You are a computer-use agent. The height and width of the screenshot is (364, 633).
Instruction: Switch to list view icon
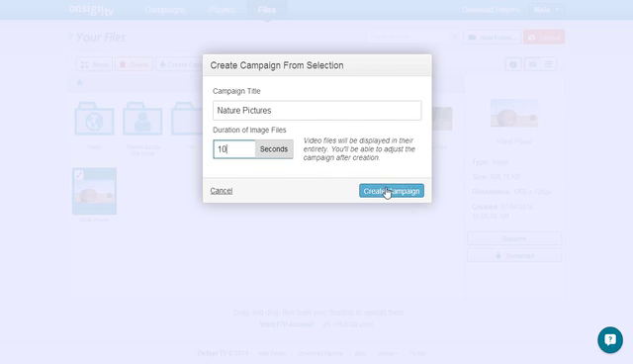(x=548, y=64)
